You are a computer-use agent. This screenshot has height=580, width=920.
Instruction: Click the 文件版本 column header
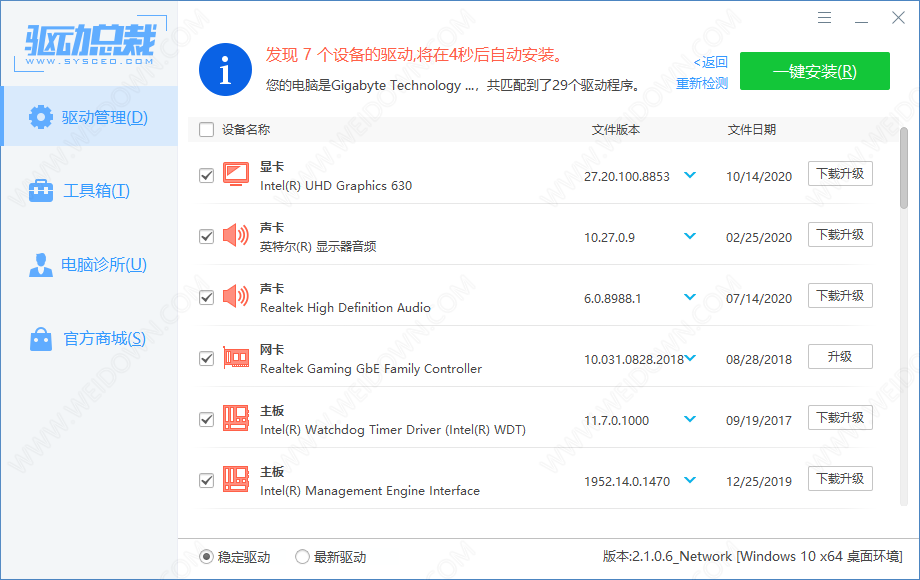click(x=615, y=130)
